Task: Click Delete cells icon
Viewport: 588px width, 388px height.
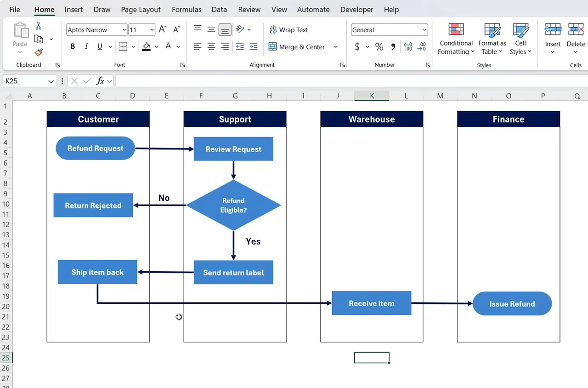Action: pyautogui.click(x=576, y=30)
